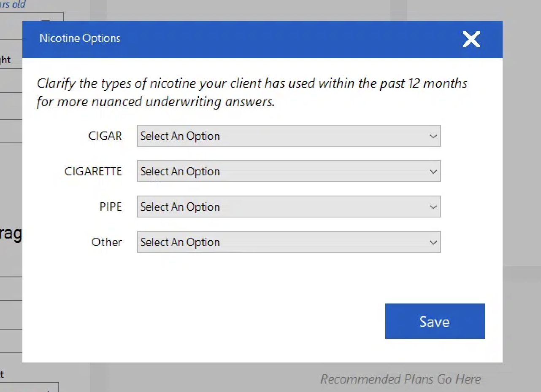This screenshot has height=392, width=541.
Task: Expand Other options via its chevron arrow
Action: pyautogui.click(x=433, y=242)
